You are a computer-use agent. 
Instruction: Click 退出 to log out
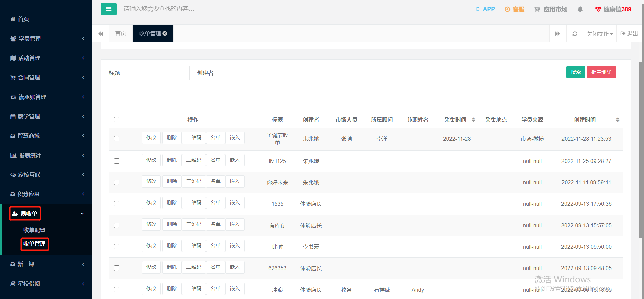[x=629, y=34]
